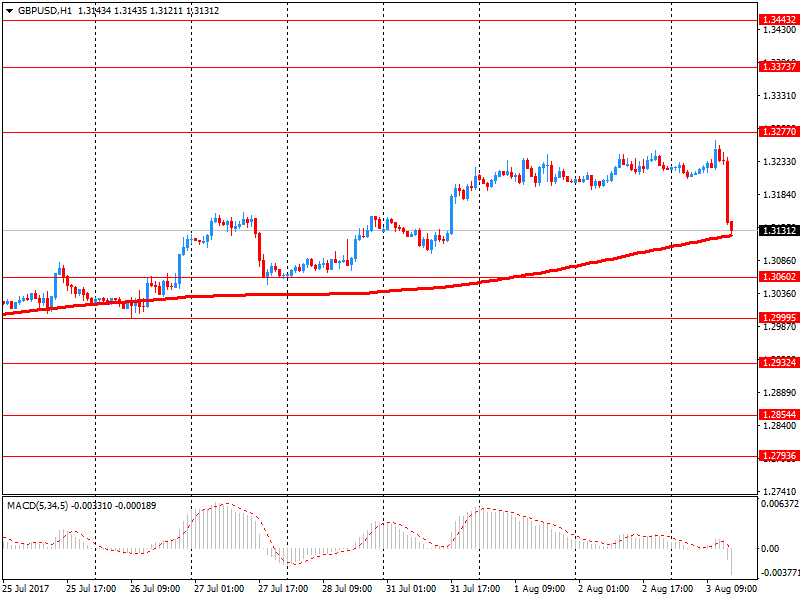Click the 28 Jul 09:00 time label
The image size is (800, 600).
pyautogui.click(x=347, y=589)
